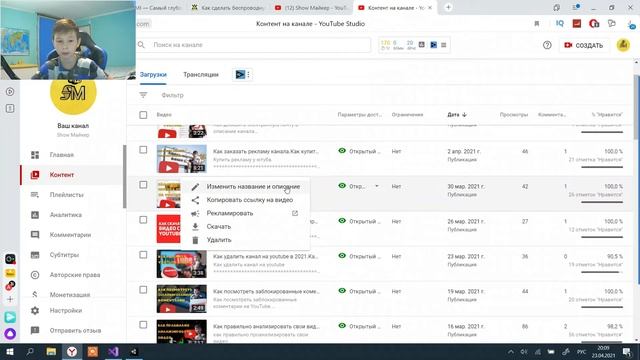This screenshot has width=640, height=360.
Task: Click the browser bookmark icon
Action: tap(537, 24)
